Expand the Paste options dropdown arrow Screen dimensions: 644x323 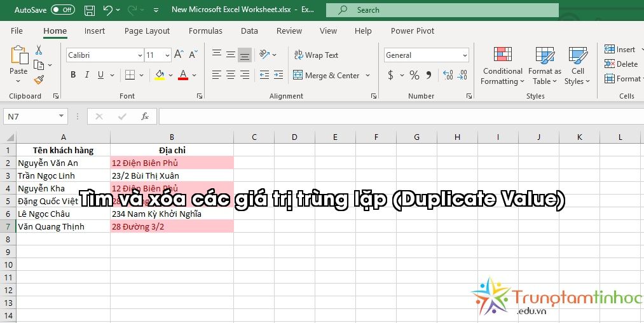[18, 81]
